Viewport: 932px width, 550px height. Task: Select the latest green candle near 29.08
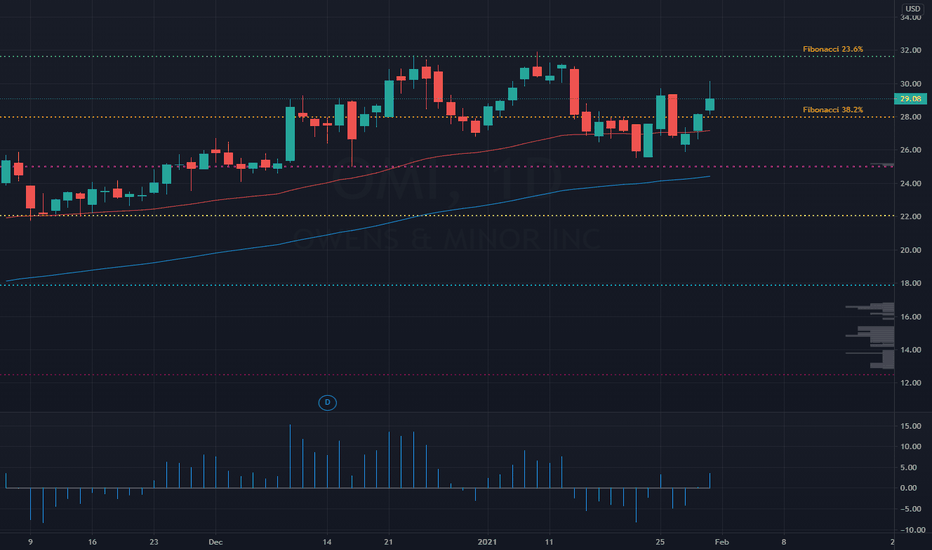click(x=710, y=105)
